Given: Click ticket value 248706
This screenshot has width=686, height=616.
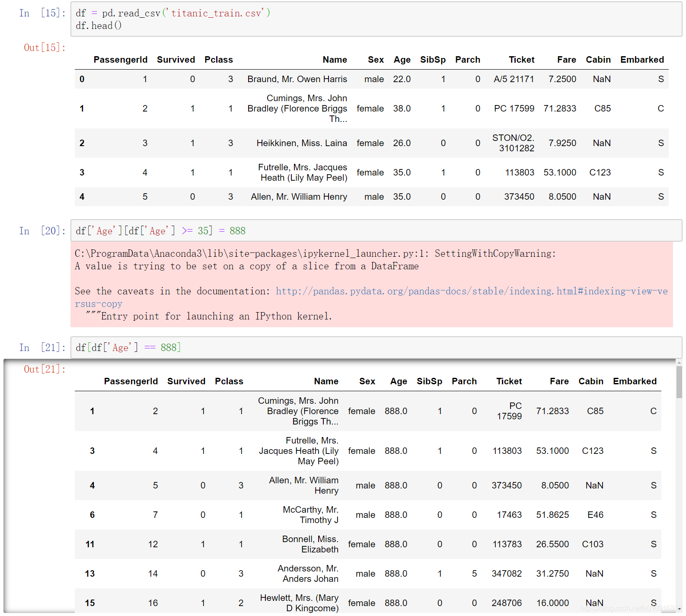Looking at the screenshot, I should (x=507, y=603).
